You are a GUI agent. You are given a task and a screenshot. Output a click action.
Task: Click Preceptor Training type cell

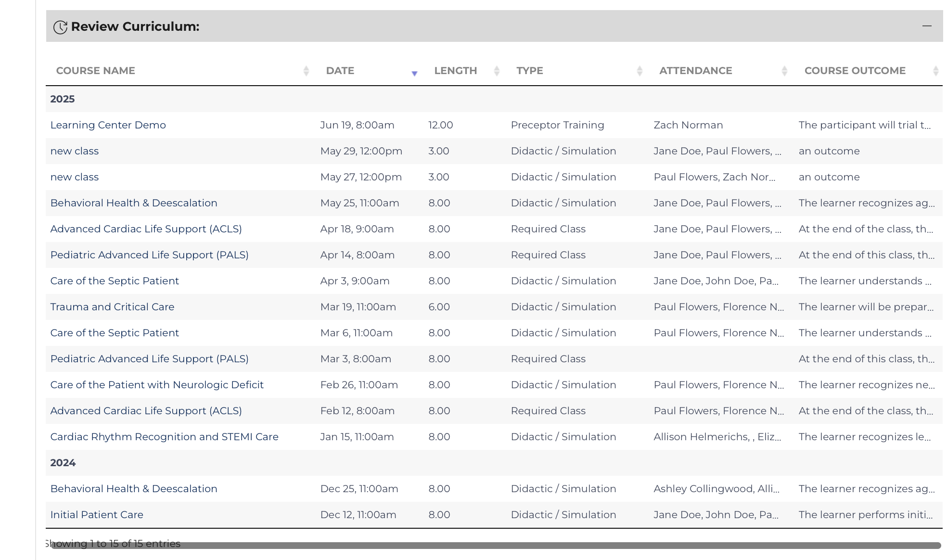[x=558, y=125]
